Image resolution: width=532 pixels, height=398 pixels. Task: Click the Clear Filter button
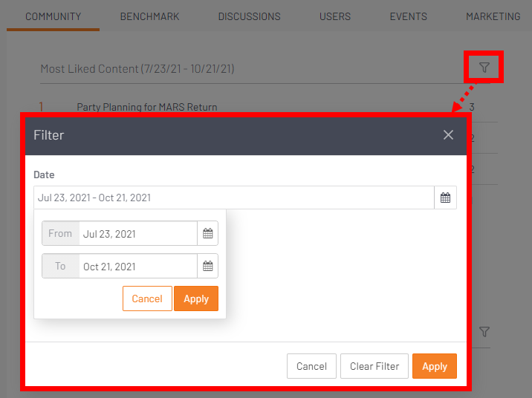click(x=374, y=366)
